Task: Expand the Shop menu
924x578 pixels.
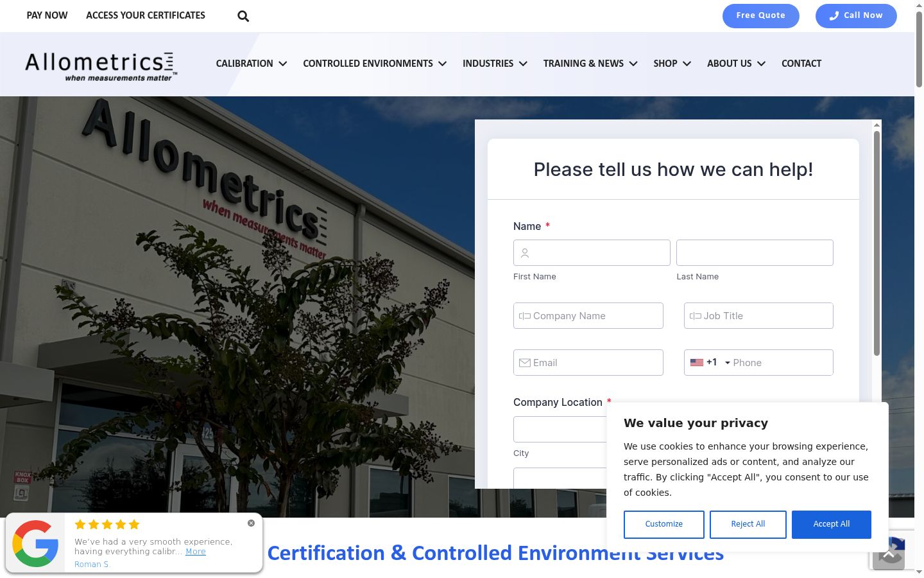Action: tap(672, 64)
